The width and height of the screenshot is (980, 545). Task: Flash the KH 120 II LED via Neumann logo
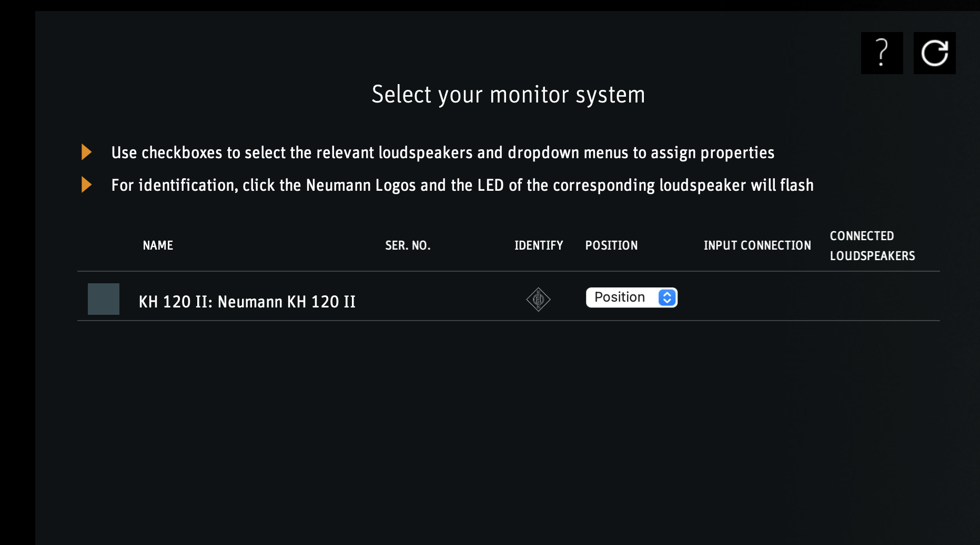pos(538,300)
